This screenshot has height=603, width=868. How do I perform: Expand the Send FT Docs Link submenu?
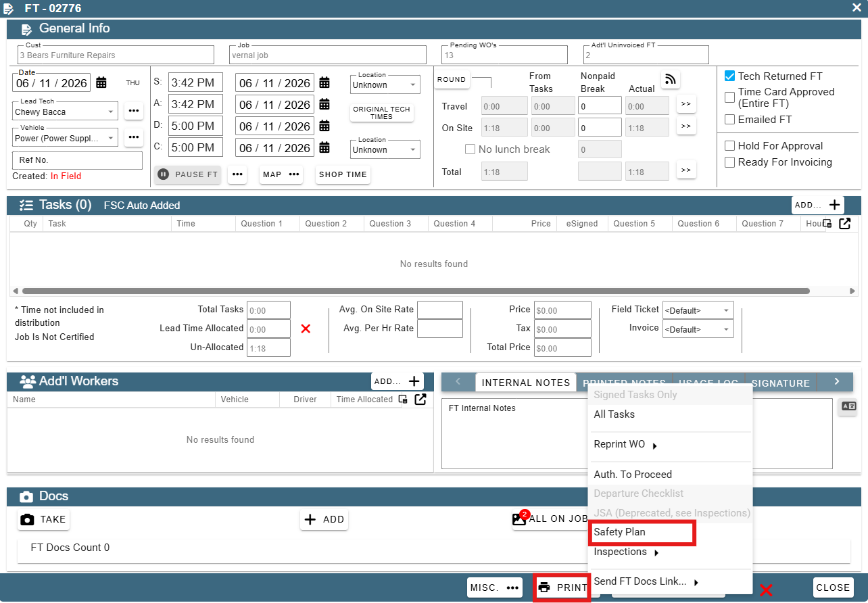[670, 581]
